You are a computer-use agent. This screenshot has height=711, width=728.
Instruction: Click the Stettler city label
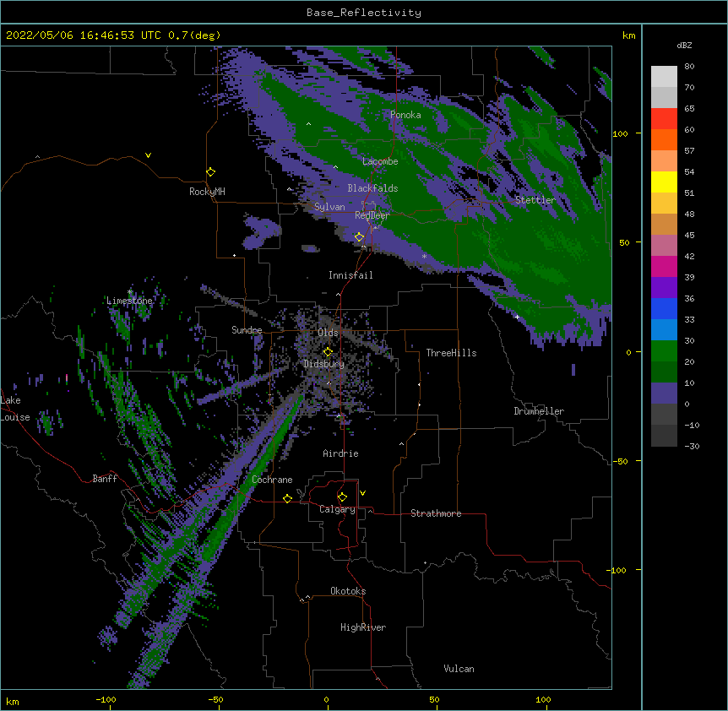point(535,200)
